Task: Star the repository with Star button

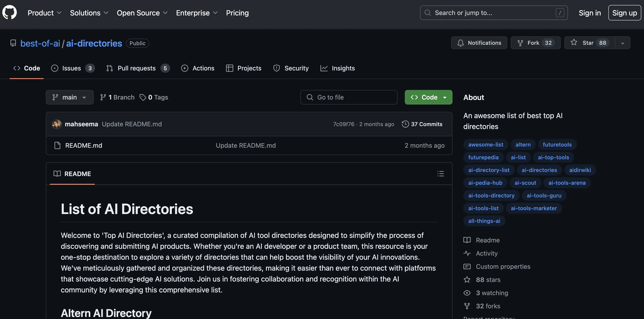Action: coord(590,43)
